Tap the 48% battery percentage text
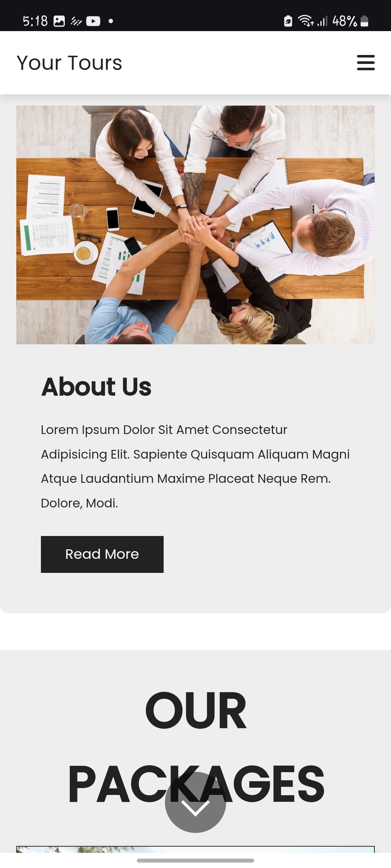Viewport: 391px width, 868px height. [x=345, y=21]
